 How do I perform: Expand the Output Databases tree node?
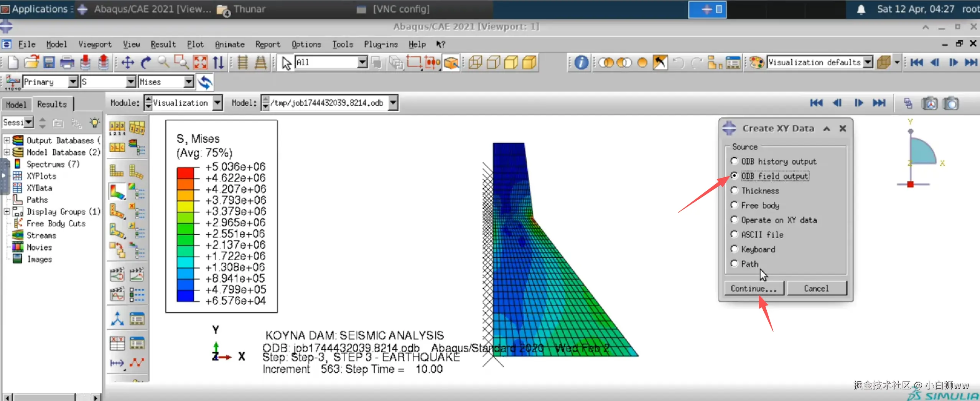pos(7,140)
